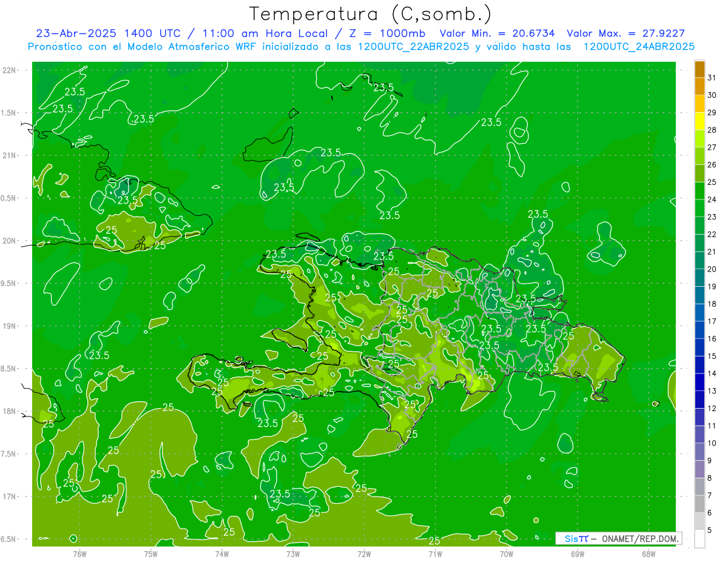Screen dimensions: 728x562
Task: Click the '72W' longitude axis label
Action: tap(364, 553)
